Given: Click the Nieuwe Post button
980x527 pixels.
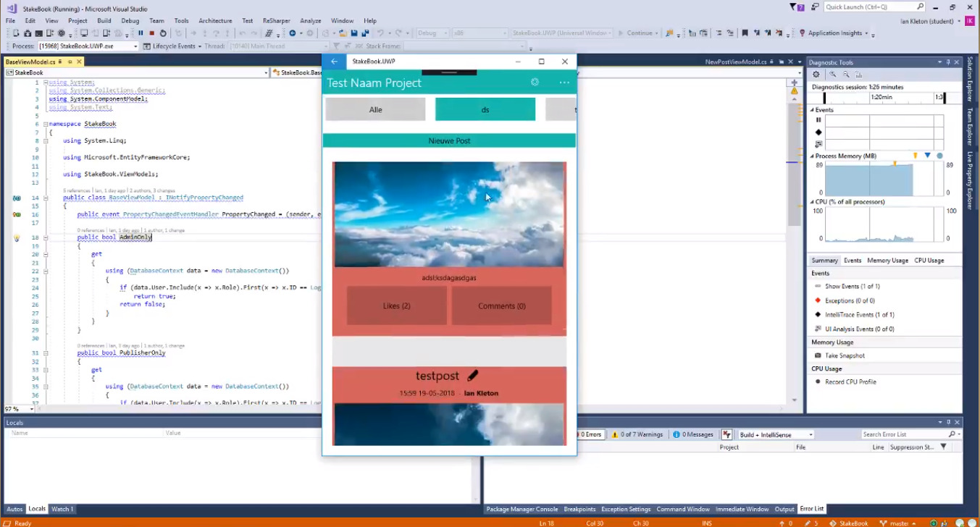Looking at the screenshot, I should click(449, 140).
